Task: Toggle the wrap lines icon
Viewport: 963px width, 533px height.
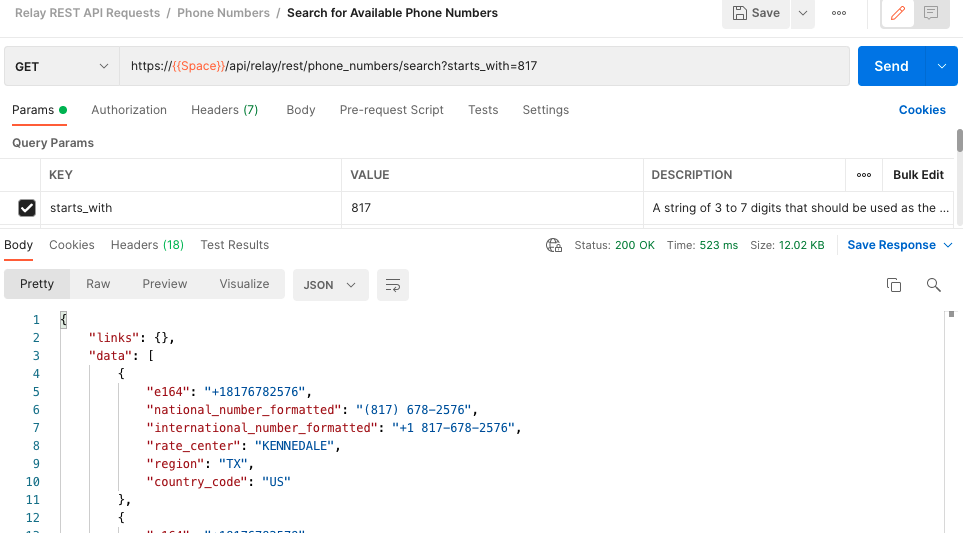Action: [393, 285]
